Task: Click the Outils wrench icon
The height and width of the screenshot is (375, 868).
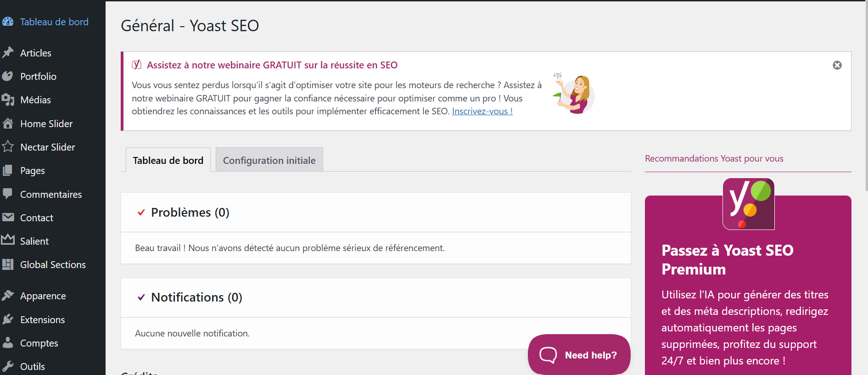Action: (x=8, y=366)
